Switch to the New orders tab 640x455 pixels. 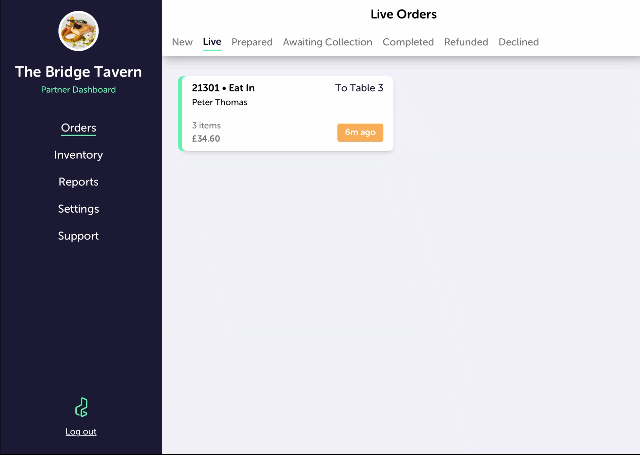tap(182, 42)
